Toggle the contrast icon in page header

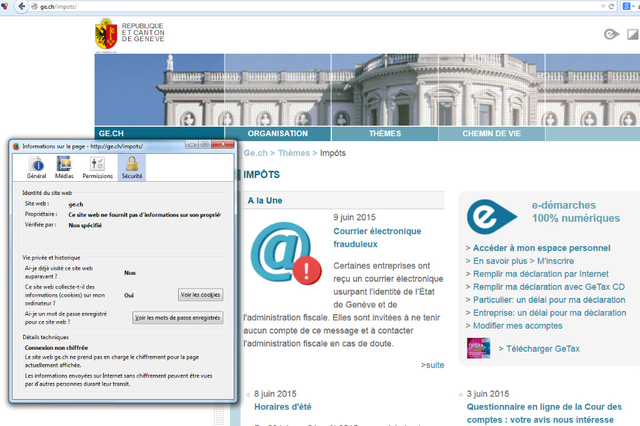(632, 34)
